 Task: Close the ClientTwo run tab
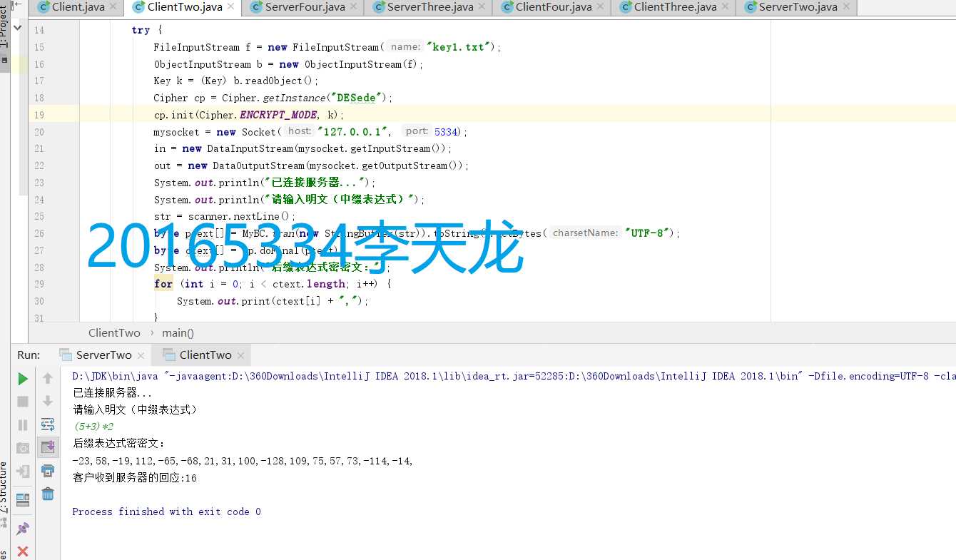click(x=240, y=355)
